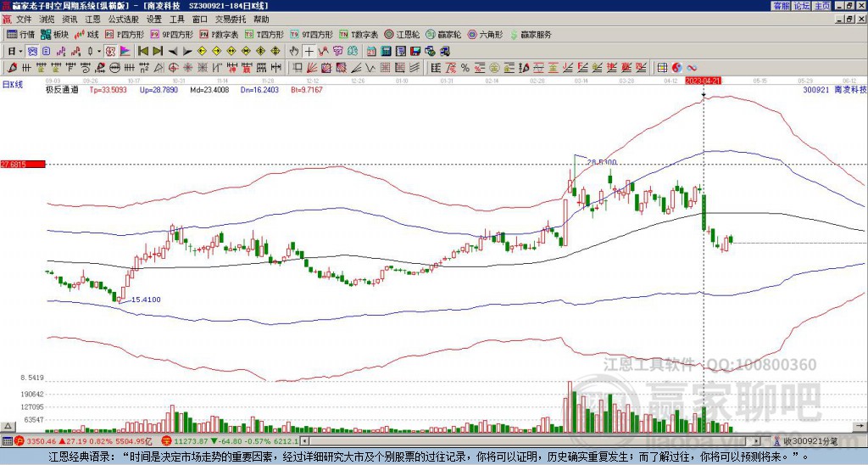
Task: Open the calculator icon in toolbar
Action: pyautogui.click(x=386, y=52)
